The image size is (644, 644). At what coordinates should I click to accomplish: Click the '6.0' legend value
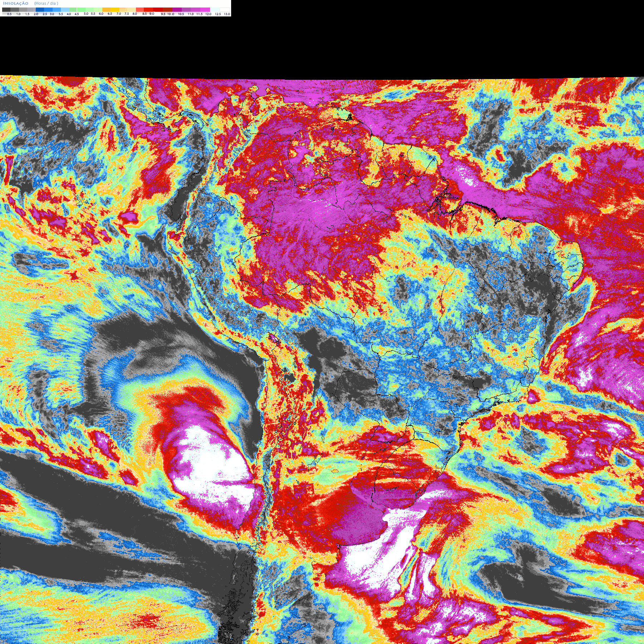pos(101,14)
